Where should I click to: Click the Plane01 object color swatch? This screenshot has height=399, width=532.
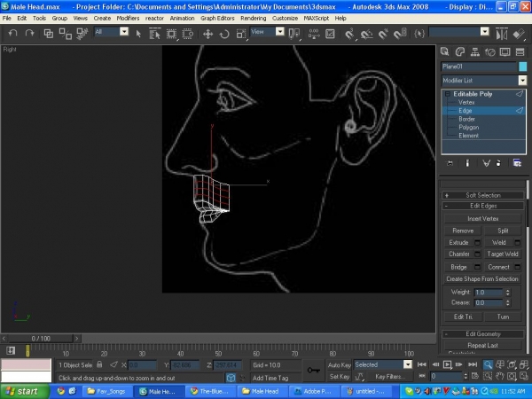pos(522,66)
